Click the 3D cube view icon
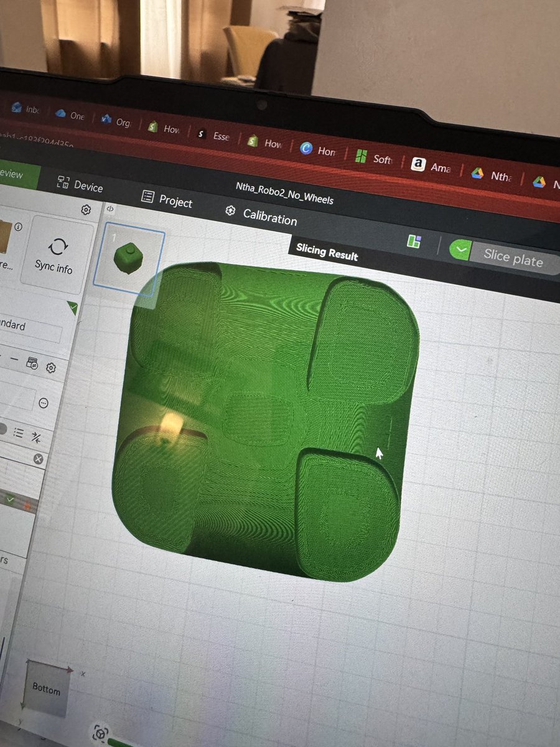 [x=101, y=734]
